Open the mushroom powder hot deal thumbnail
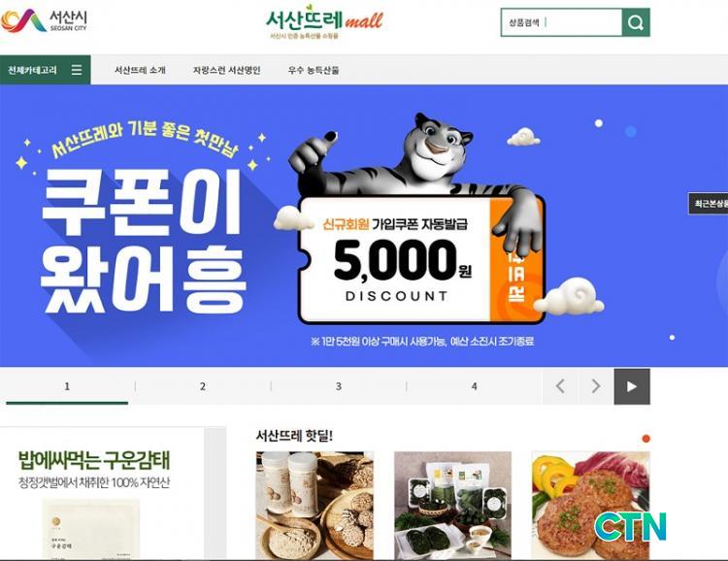This screenshot has height=561, width=728. 314,506
